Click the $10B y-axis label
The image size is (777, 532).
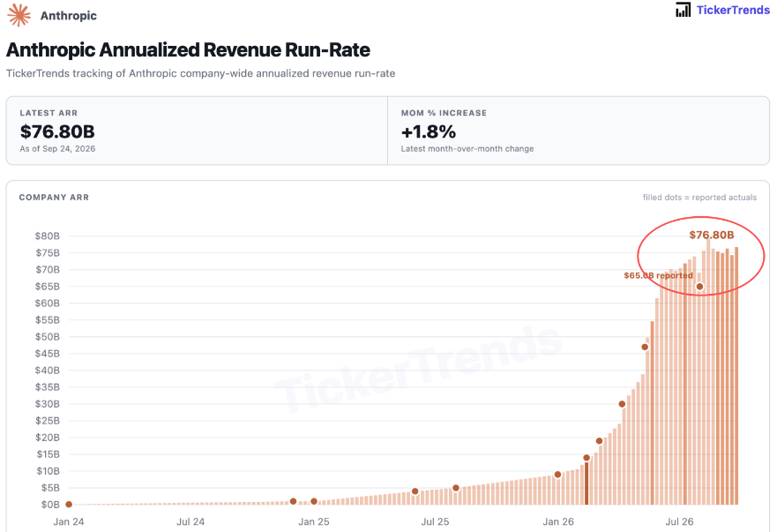pyautogui.click(x=48, y=471)
